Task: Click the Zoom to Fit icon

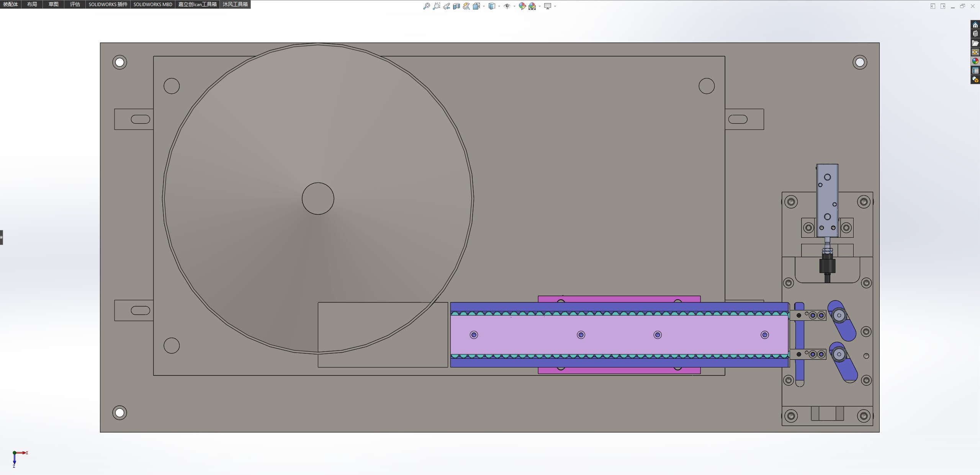Action: coord(426,6)
